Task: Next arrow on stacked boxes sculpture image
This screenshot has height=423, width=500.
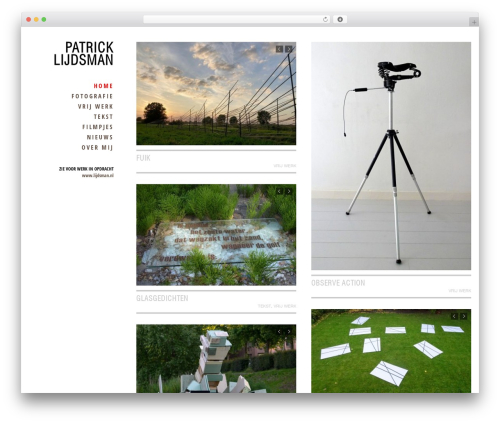Action: pos(289,332)
